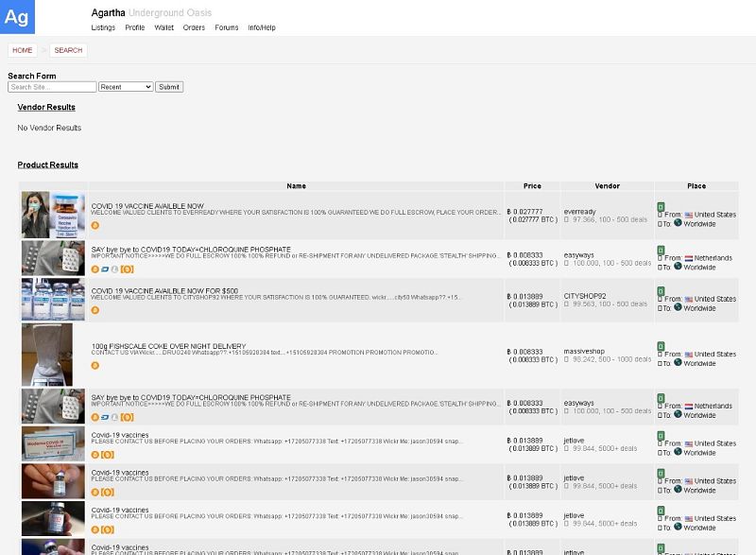Click the HOME breadcrumb link

click(x=23, y=50)
